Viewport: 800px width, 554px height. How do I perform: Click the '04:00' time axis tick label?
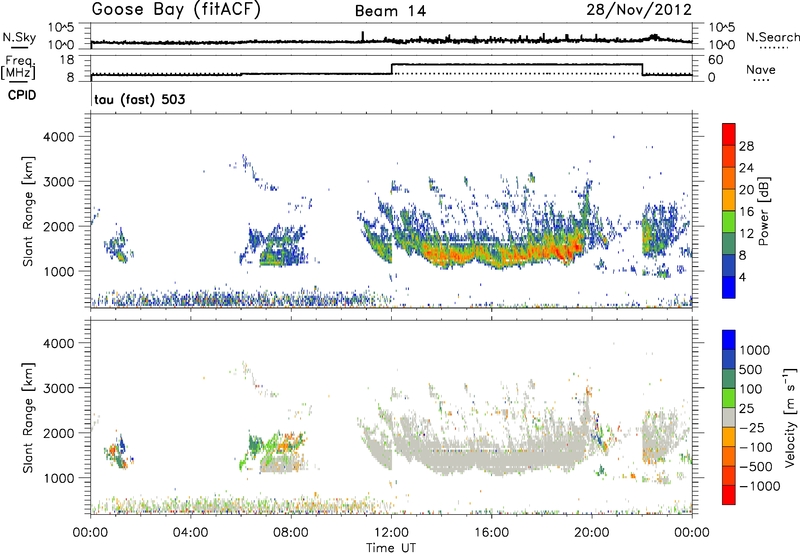[191, 533]
